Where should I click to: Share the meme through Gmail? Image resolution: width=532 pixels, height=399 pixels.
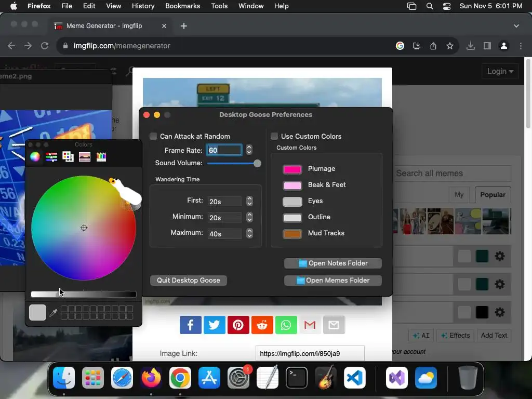click(310, 325)
